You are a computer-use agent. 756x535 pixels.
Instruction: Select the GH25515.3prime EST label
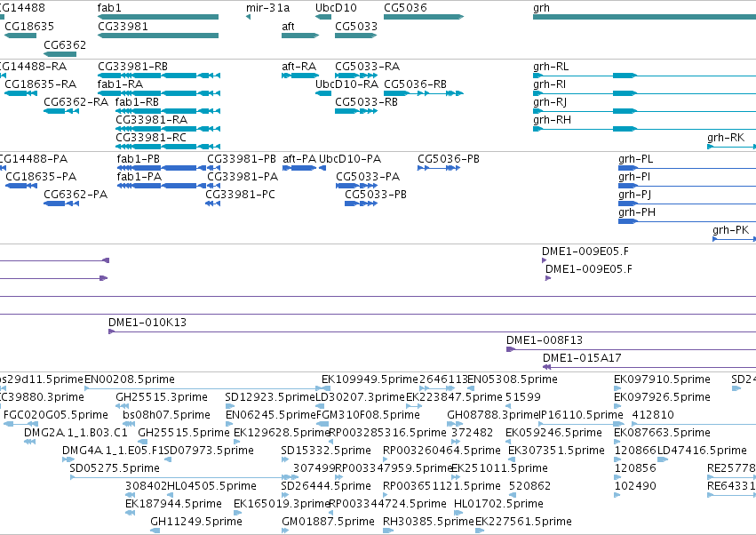(x=162, y=397)
